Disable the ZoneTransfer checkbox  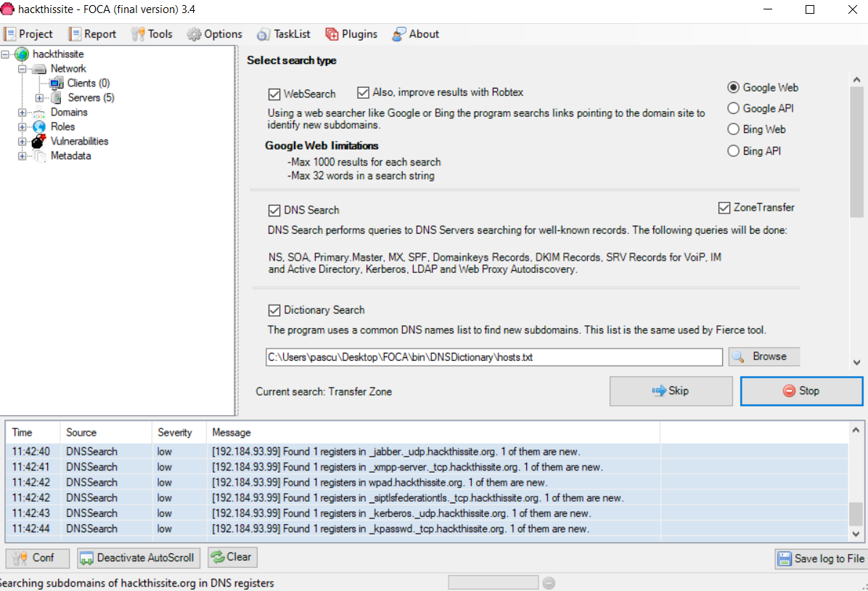point(724,208)
